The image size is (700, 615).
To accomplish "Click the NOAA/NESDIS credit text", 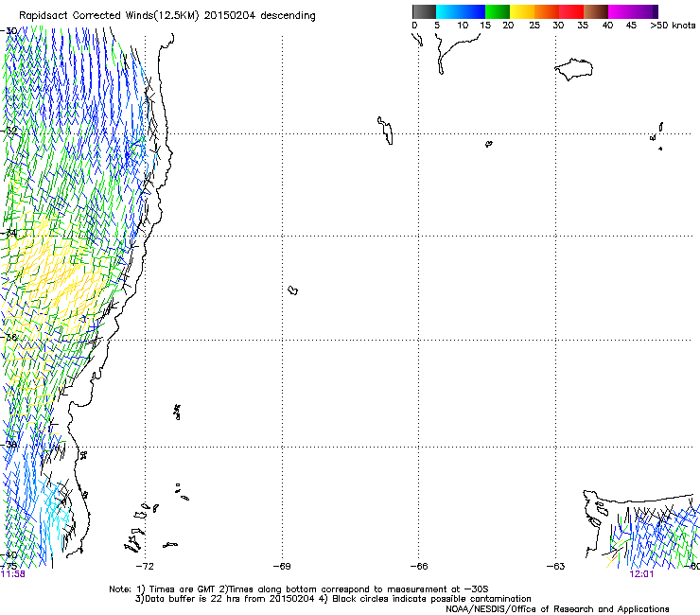I will 557,609.
